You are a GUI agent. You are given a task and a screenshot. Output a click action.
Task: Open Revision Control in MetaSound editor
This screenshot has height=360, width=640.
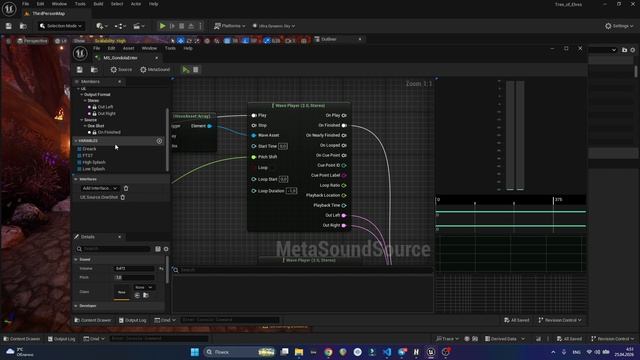tap(560, 320)
